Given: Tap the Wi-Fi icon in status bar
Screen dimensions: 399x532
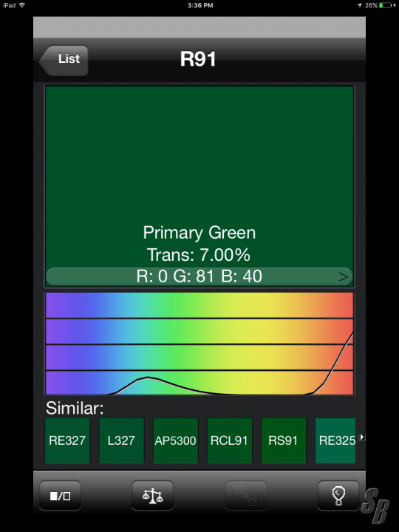Looking at the screenshot, I should click(22, 5).
